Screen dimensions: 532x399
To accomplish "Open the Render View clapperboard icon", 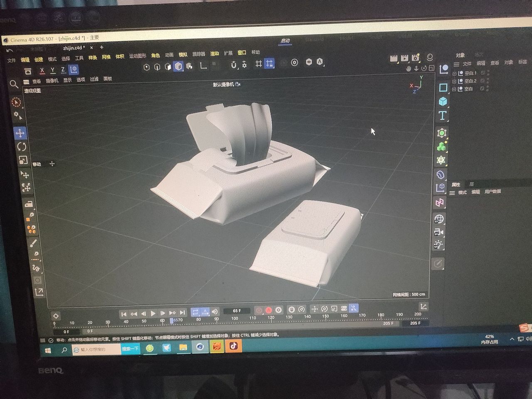I will [x=394, y=58].
